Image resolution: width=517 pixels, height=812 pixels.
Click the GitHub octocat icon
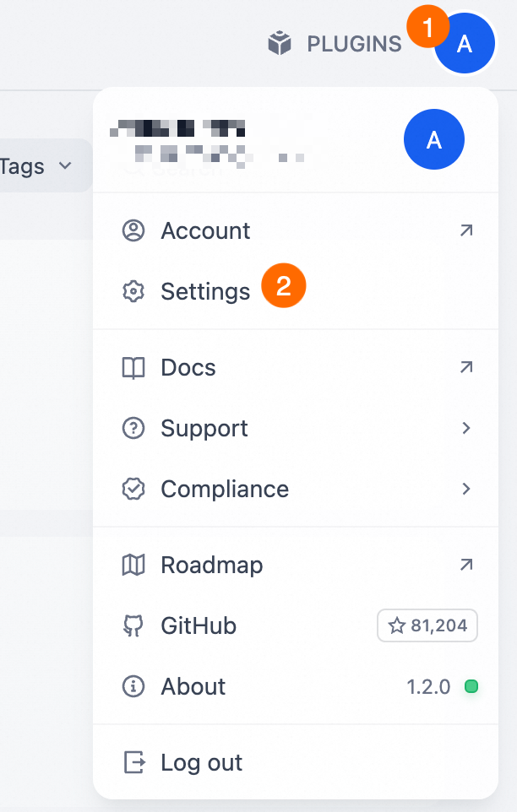click(x=133, y=625)
